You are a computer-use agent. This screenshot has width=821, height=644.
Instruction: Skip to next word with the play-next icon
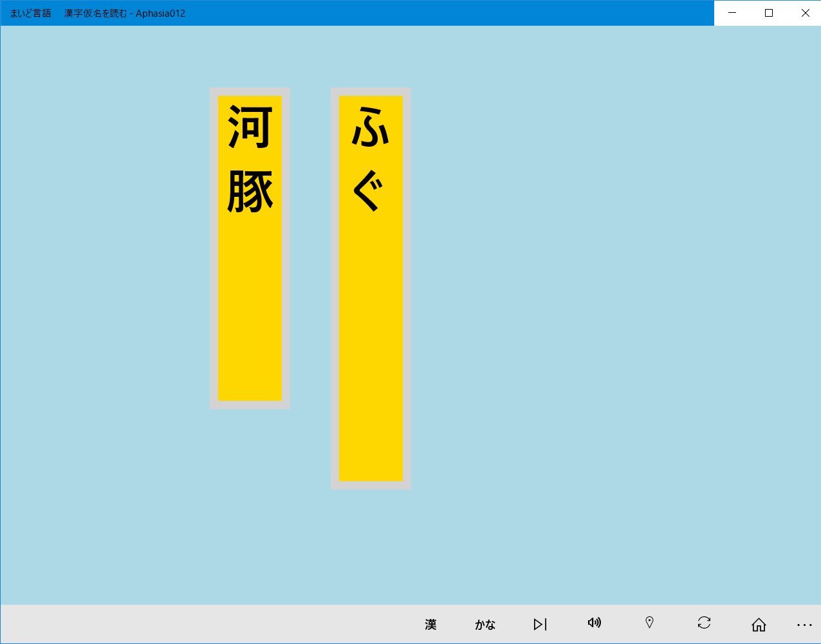pyautogui.click(x=540, y=624)
